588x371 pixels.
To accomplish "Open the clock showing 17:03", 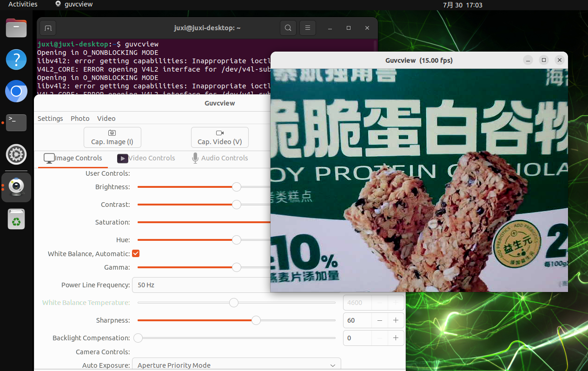I will click(x=462, y=5).
